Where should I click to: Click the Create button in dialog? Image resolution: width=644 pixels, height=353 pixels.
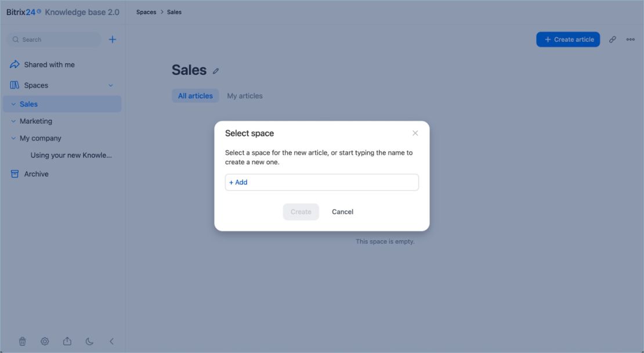point(301,212)
